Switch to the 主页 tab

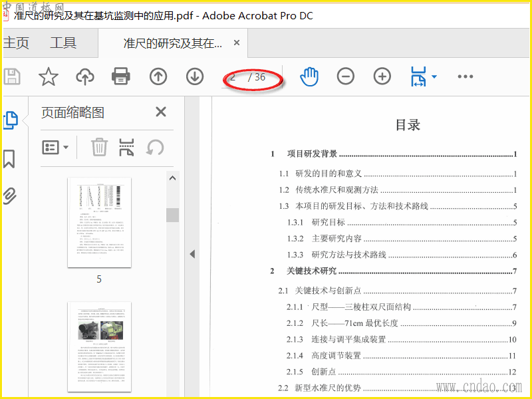click(16, 43)
